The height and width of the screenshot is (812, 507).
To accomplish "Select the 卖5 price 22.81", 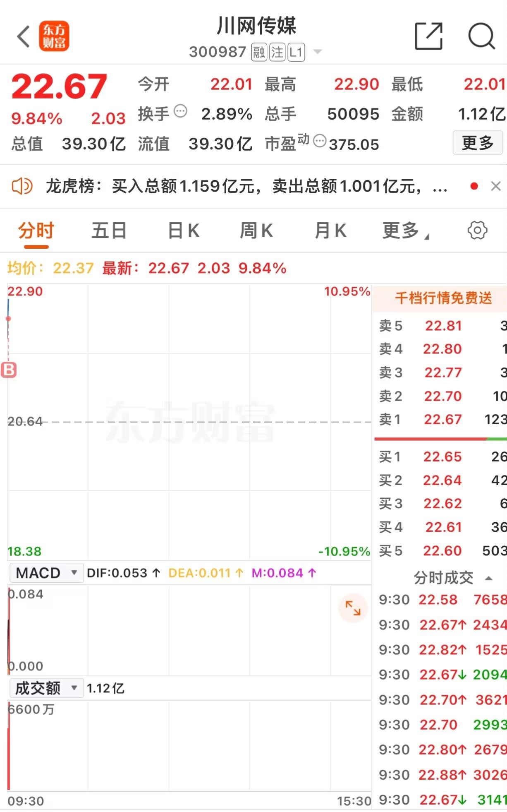I will (x=443, y=326).
